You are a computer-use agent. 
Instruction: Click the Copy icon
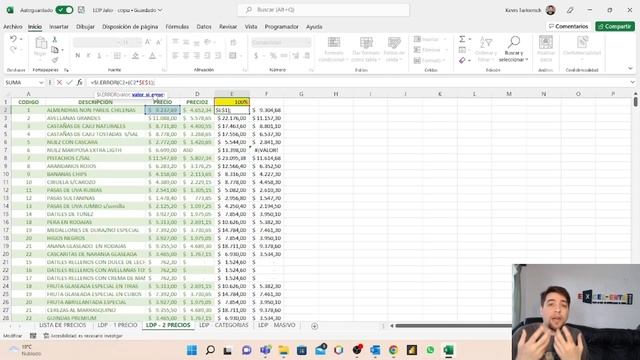pyautogui.click(x=55, y=50)
